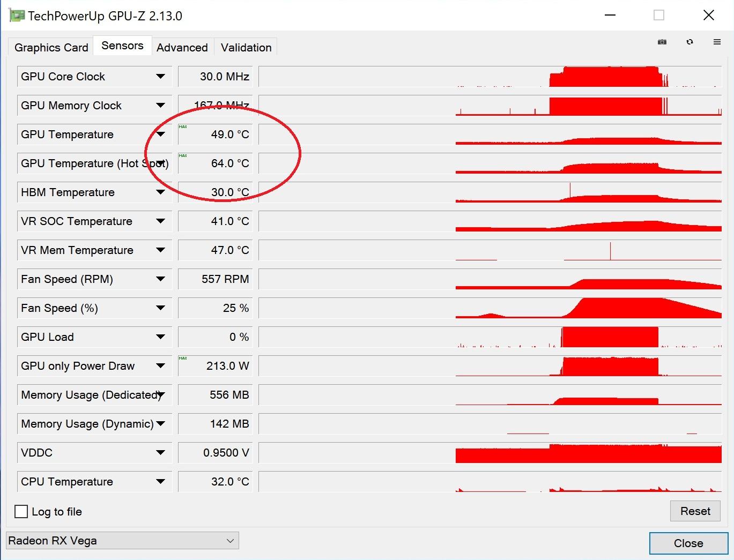
Task: Click the 557 RPM fan speed value
Action: [215, 279]
